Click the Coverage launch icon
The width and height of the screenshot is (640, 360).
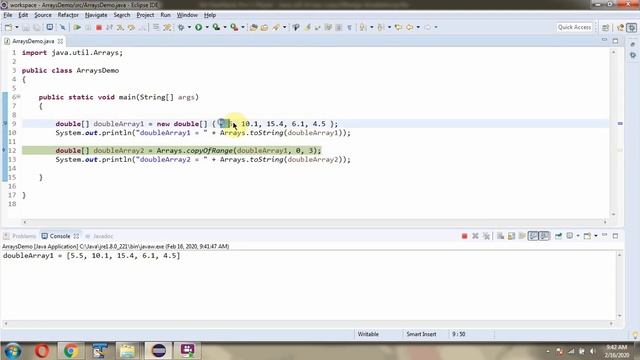coord(216,27)
